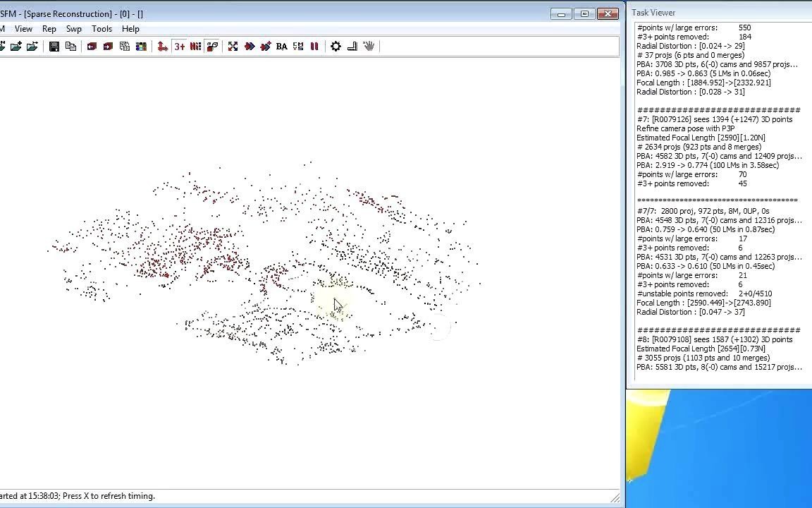Screen dimensions: 812x508
Task: Click inside the sparse point cloud viewport
Action: click(282, 268)
